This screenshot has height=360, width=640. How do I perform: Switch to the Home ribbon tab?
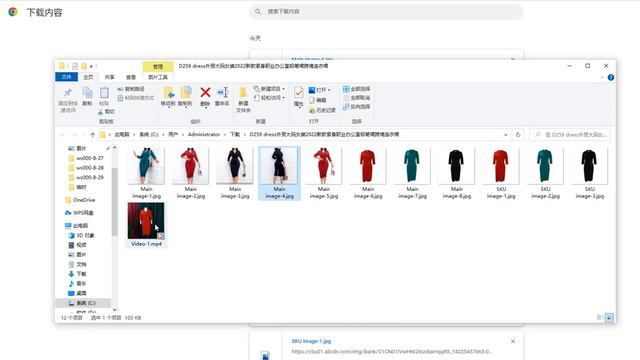click(88, 77)
